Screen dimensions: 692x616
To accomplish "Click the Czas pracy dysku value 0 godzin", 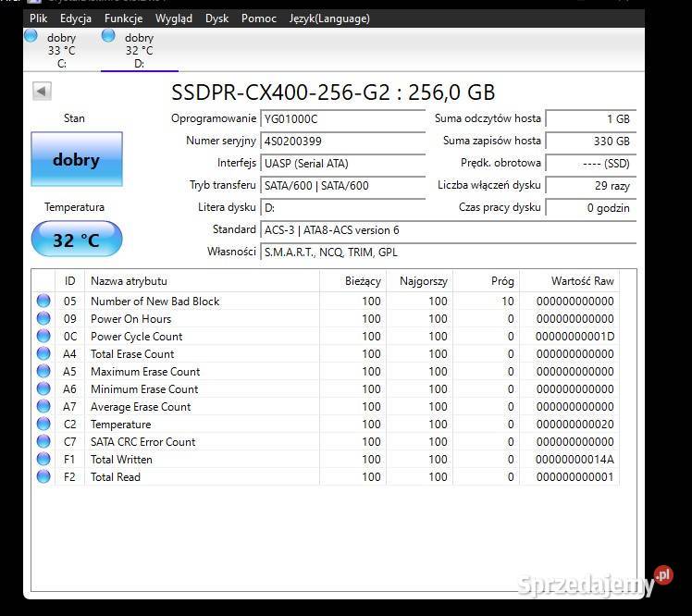I will point(590,208).
